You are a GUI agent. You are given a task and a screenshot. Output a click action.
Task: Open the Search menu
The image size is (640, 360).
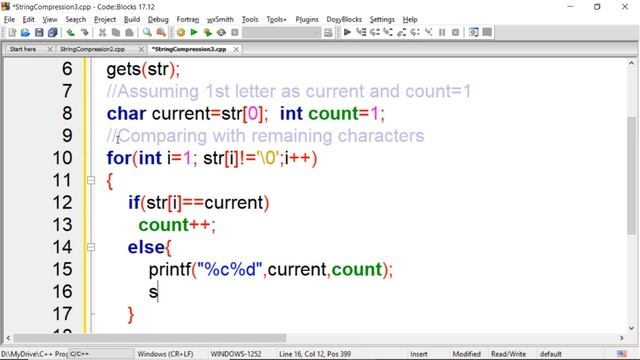(76, 19)
